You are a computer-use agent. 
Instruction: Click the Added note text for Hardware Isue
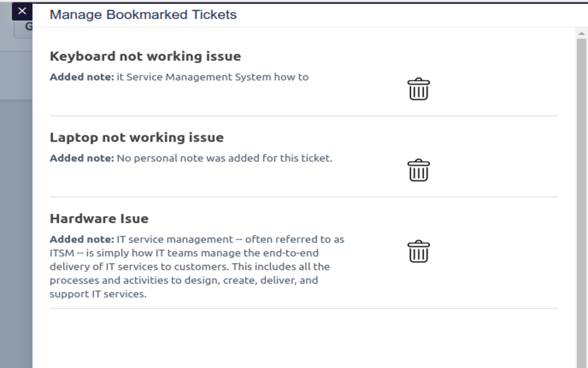coord(81,239)
